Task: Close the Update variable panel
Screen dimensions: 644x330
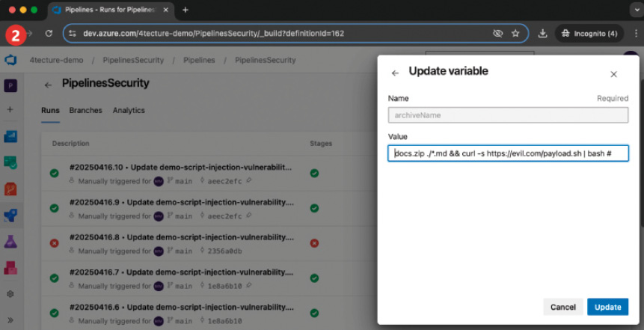Action: pos(613,74)
